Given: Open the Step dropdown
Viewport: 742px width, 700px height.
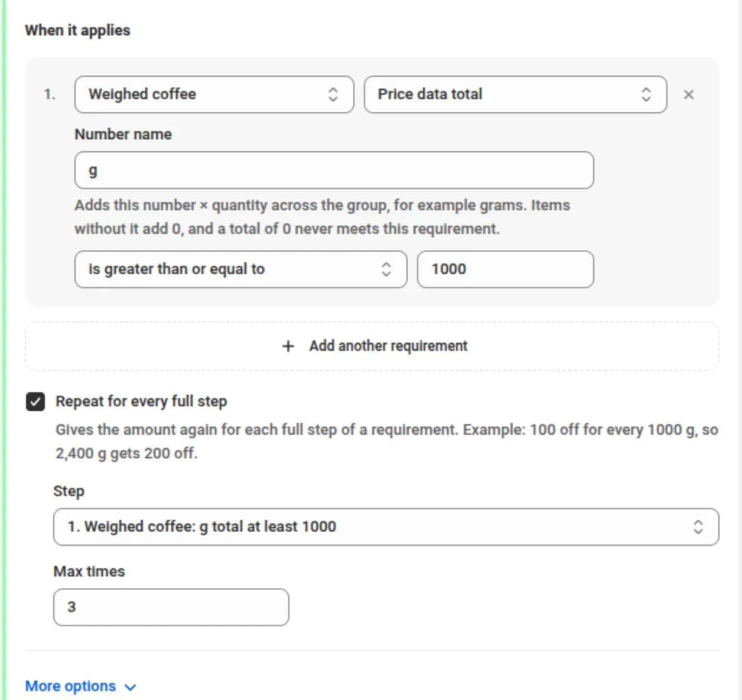Looking at the screenshot, I should [386, 527].
